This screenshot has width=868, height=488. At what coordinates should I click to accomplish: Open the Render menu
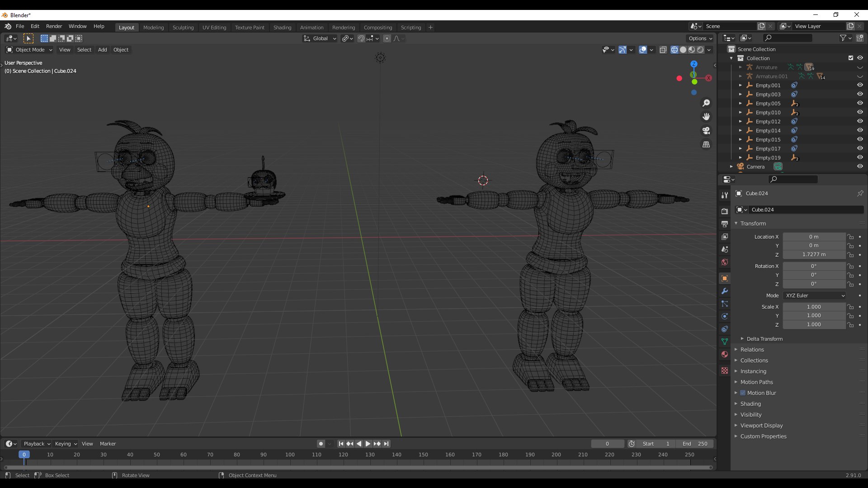tap(54, 26)
